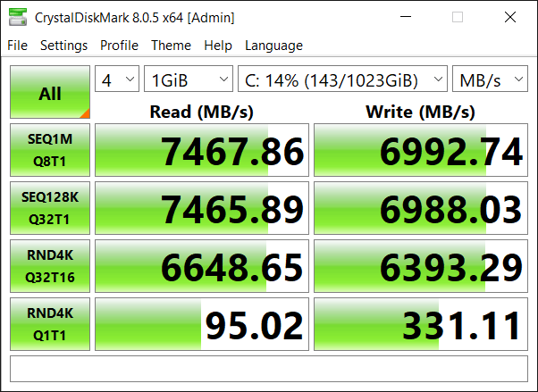
Task: Open the Language menu
Action: [273, 46]
